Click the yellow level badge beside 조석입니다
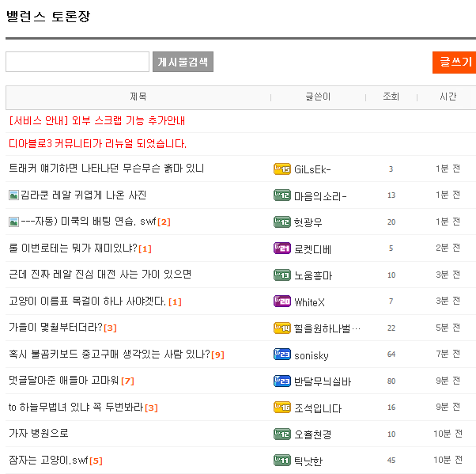 pyautogui.click(x=281, y=408)
